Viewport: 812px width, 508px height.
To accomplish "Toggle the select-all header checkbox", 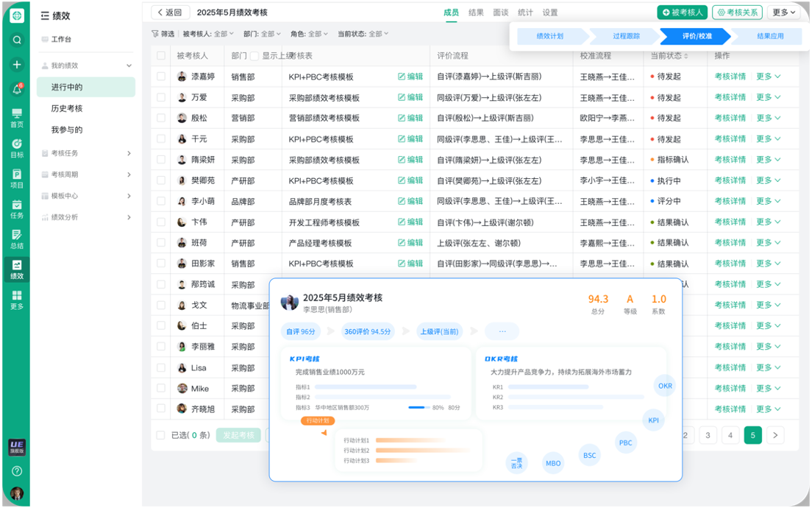I will coord(161,56).
